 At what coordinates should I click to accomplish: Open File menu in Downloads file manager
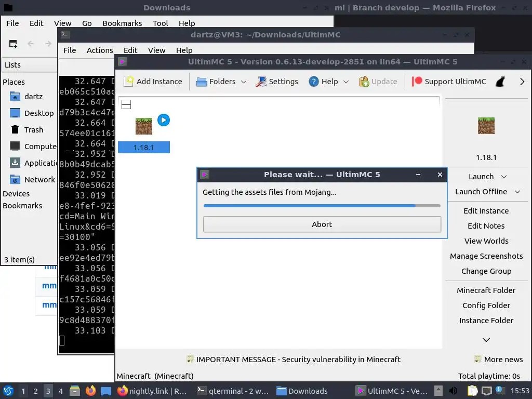point(12,23)
